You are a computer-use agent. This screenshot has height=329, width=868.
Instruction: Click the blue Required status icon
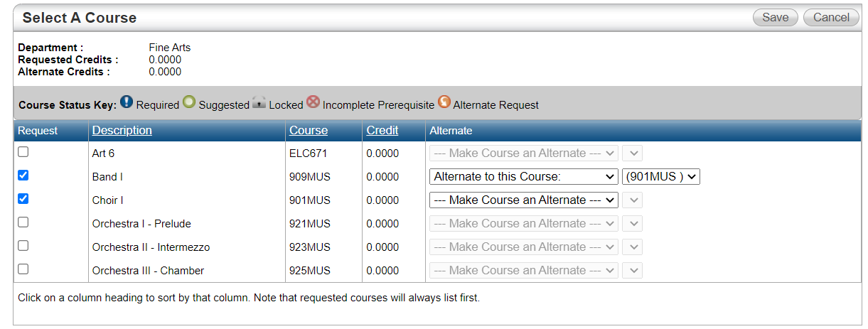[x=127, y=102]
